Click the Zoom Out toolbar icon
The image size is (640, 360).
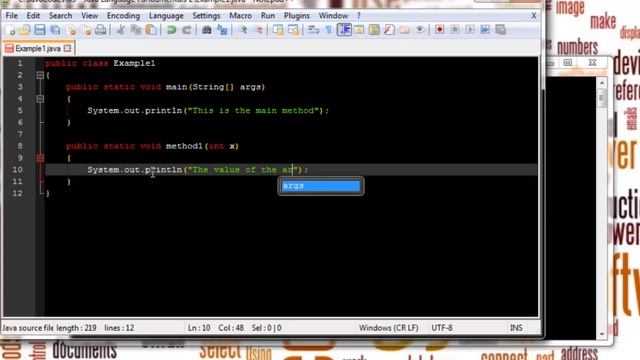[x=258, y=30]
